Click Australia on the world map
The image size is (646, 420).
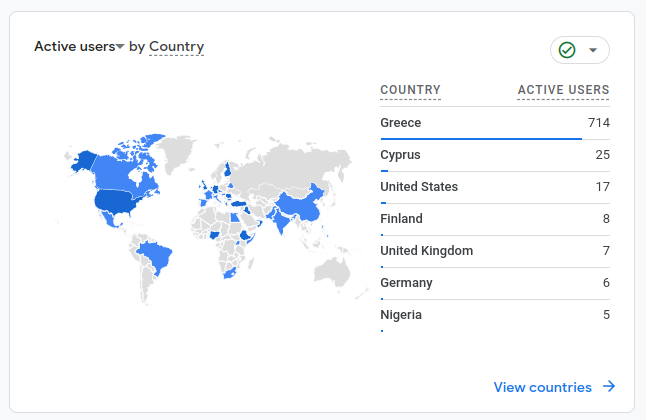point(330,270)
